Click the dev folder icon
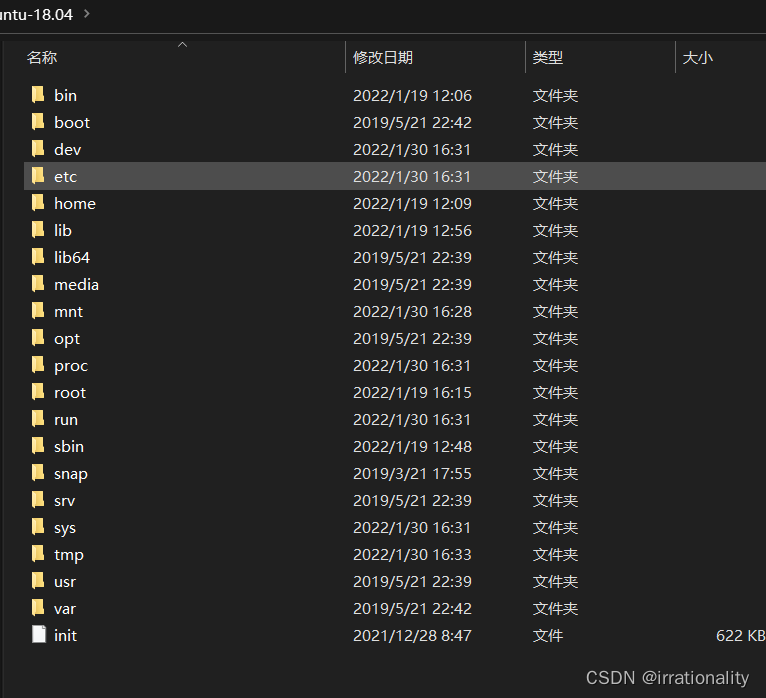 tap(38, 149)
